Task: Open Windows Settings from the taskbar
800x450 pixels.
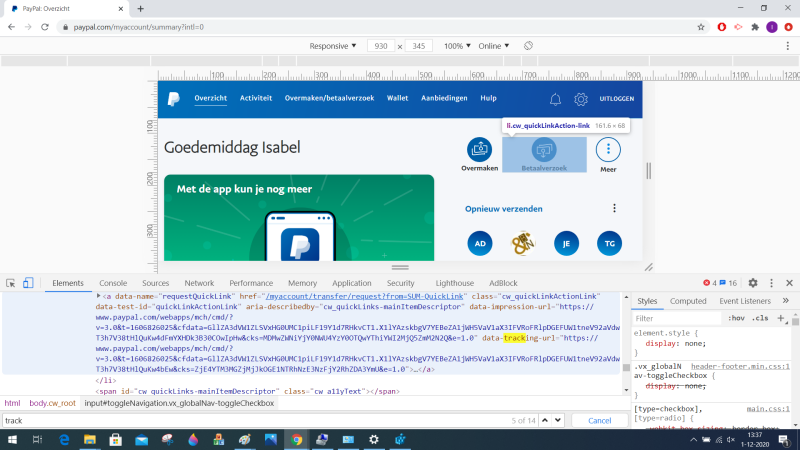Action: (373, 439)
